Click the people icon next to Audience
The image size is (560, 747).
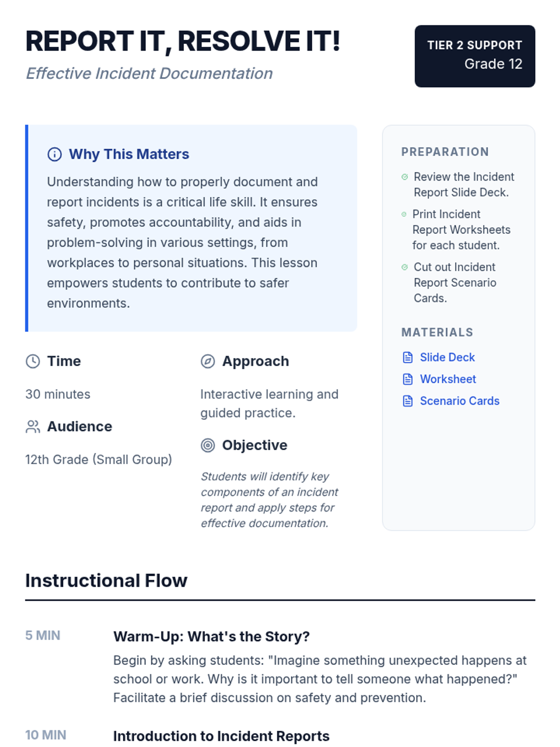33,427
